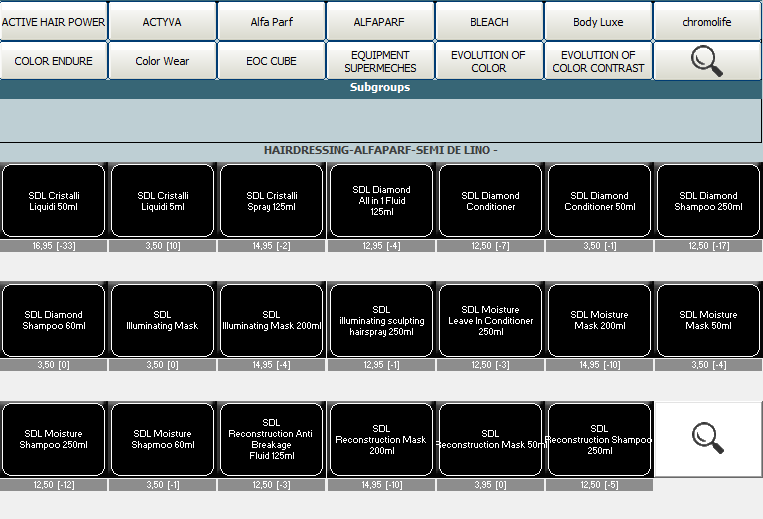The height and width of the screenshot is (519, 763).
Task: Choose the SDL Diamond Conditioner tile
Action: pyautogui.click(x=490, y=200)
